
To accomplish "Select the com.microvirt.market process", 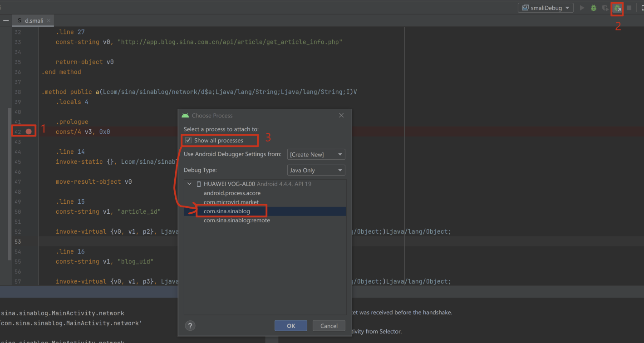I will click(x=231, y=202).
